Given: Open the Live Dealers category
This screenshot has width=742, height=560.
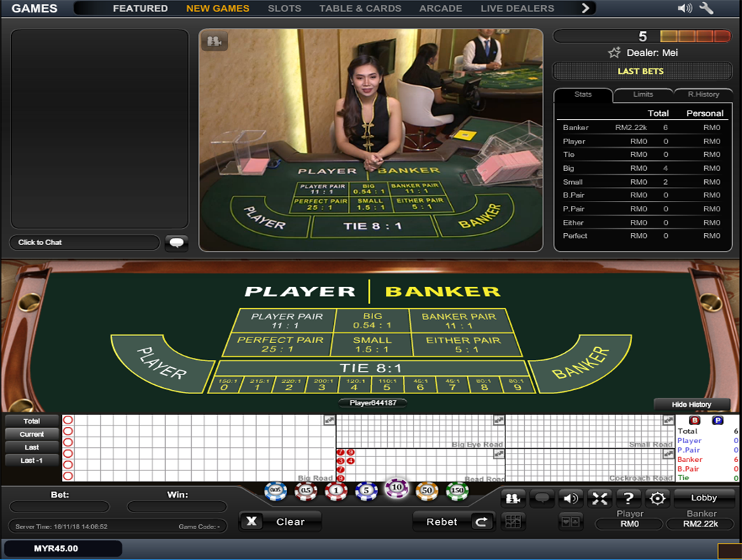Looking at the screenshot, I should click(517, 8).
